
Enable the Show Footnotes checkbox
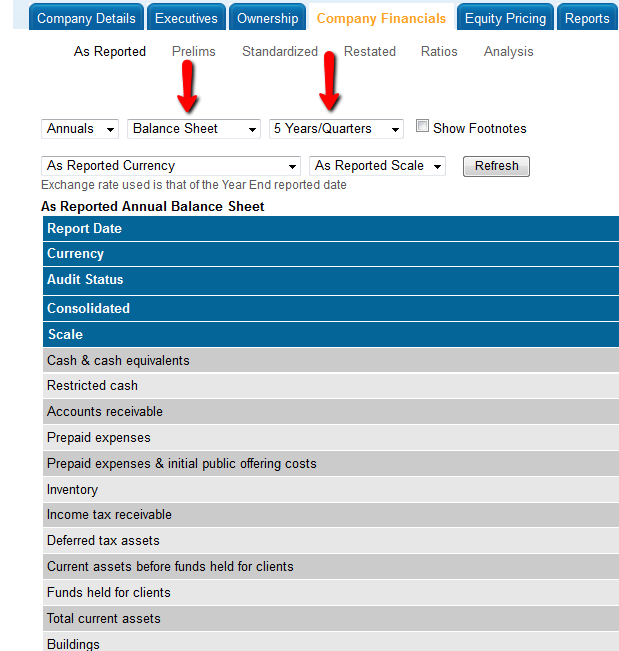point(422,126)
